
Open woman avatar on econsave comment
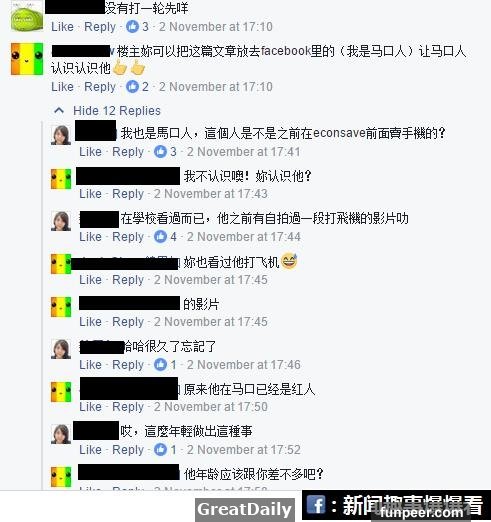[61, 135]
